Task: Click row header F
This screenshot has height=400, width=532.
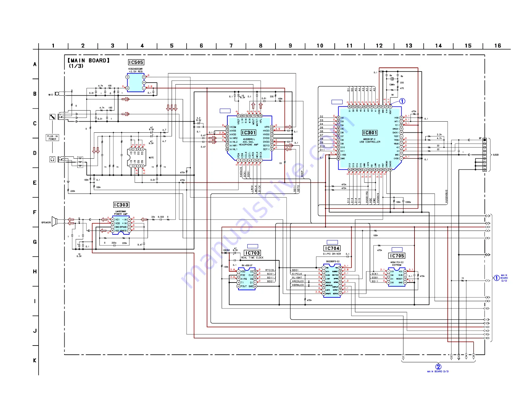Action: click(35, 212)
